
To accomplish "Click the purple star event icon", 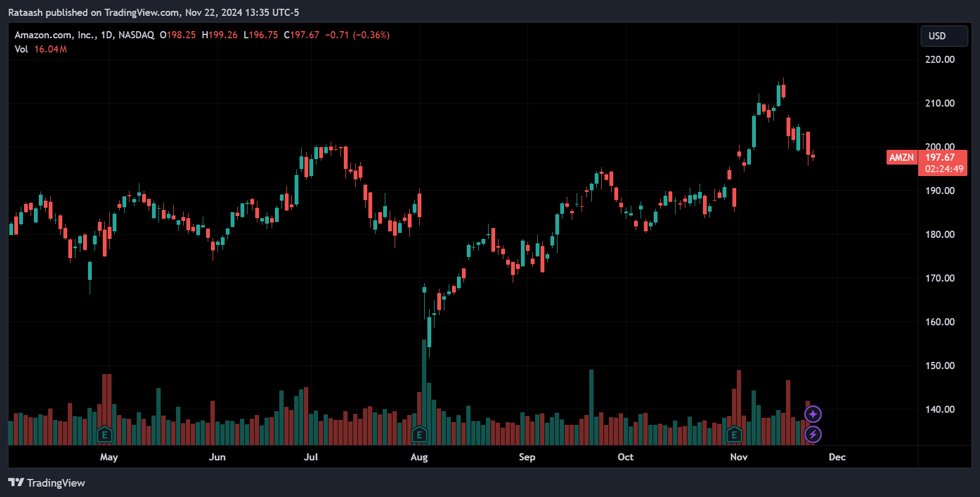I will coord(813,414).
